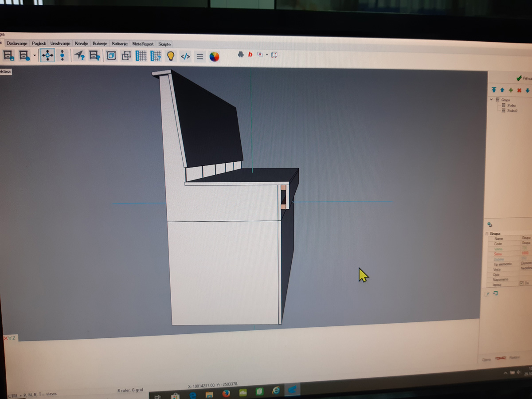Image resolution: width=532 pixels, height=399 pixels.
Task: Select the four-way move arrows tool
Action: [47, 55]
